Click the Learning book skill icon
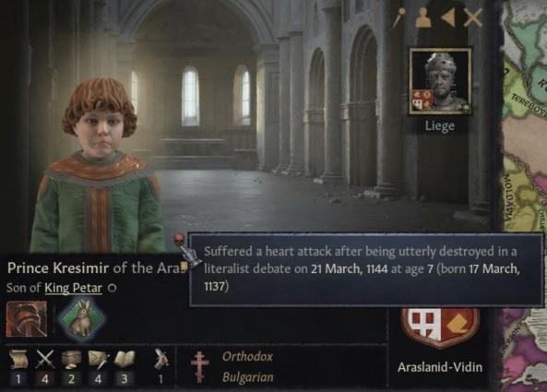 (125, 360)
